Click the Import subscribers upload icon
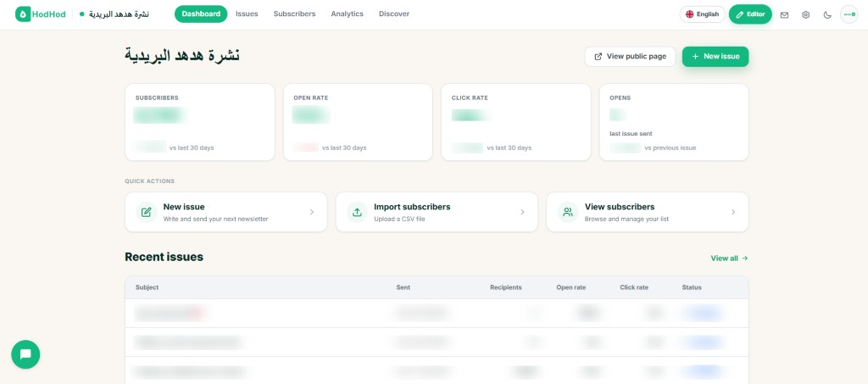 coord(357,212)
